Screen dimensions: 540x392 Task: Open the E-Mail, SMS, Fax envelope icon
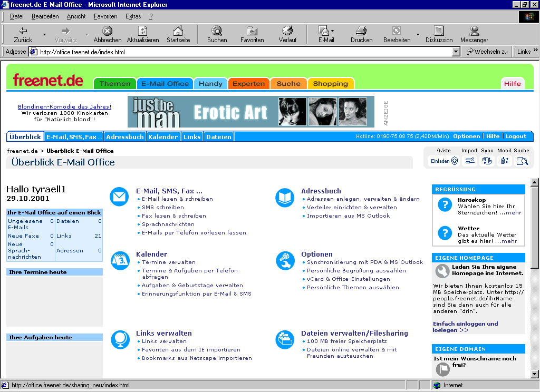click(x=119, y=197)
